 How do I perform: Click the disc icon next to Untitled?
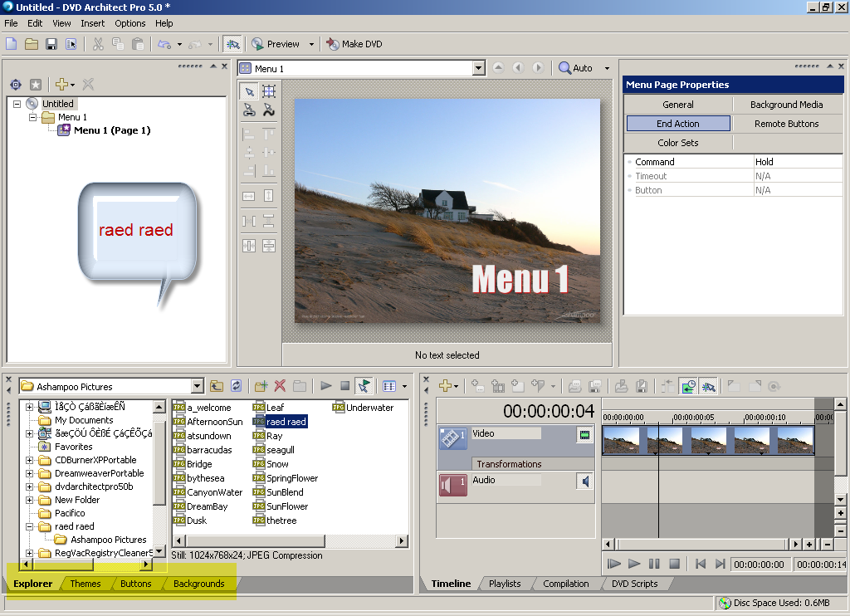[32, 104]
